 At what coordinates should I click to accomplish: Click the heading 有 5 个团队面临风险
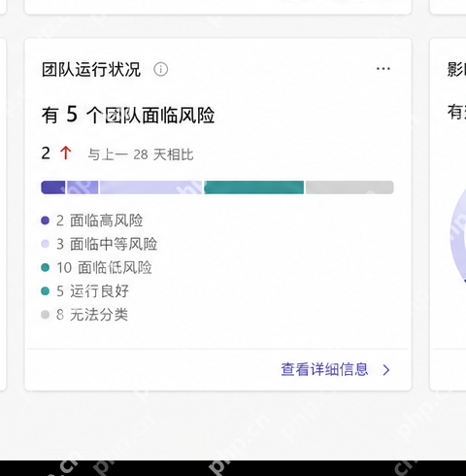tap(128, 115)
